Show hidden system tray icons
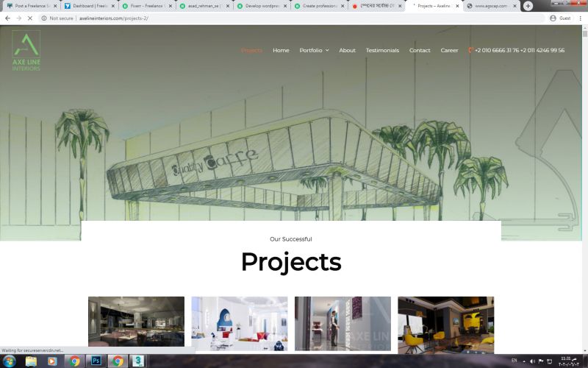Screen dimensions: 588x368 pyautogui.click(x=524, y=361)
